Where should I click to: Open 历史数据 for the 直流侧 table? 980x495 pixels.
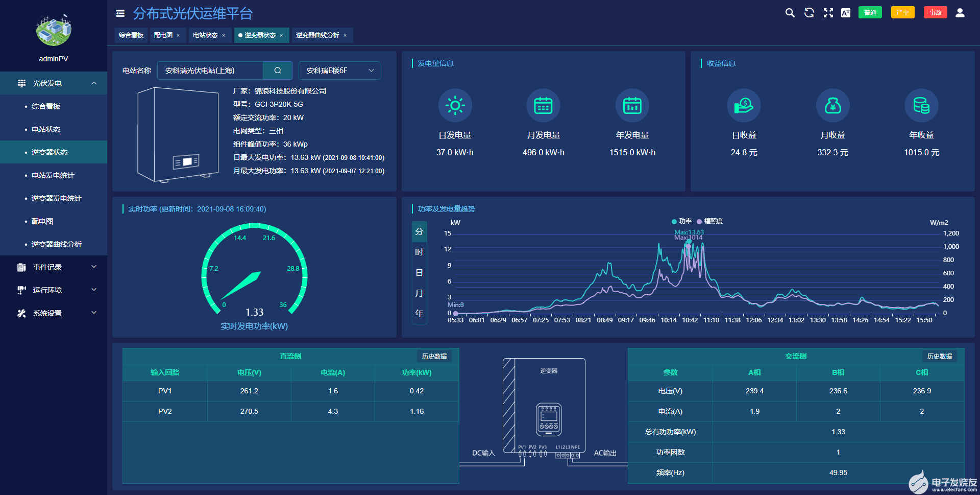pyautogui.click(x=434, y=356)
